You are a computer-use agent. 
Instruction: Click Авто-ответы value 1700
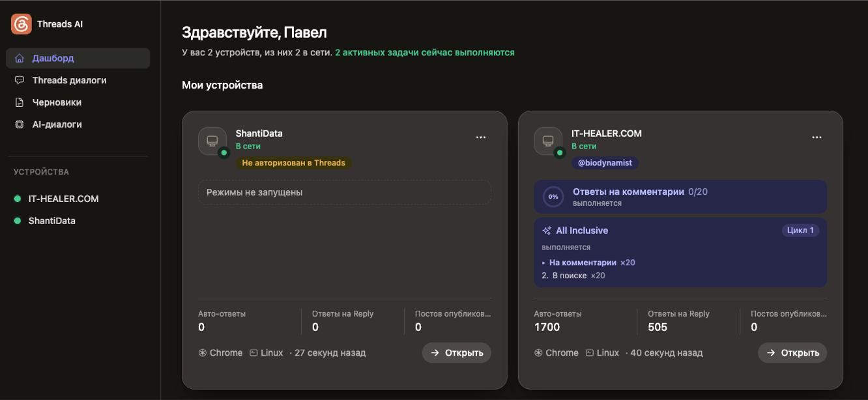point(547,327)
